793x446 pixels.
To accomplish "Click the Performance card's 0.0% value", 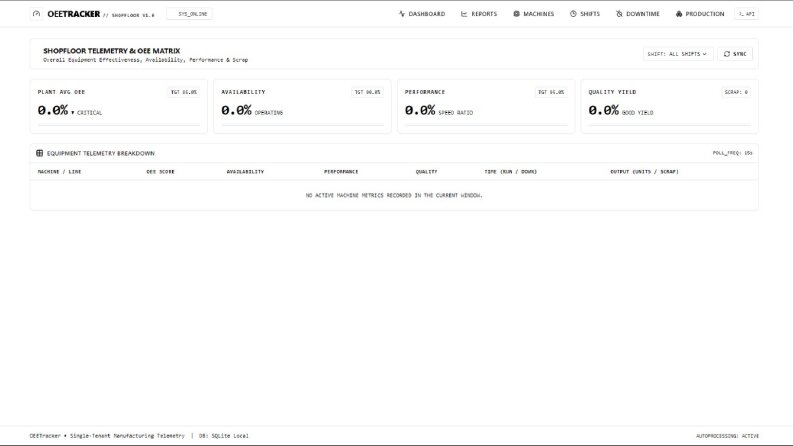I will (420, 110).
